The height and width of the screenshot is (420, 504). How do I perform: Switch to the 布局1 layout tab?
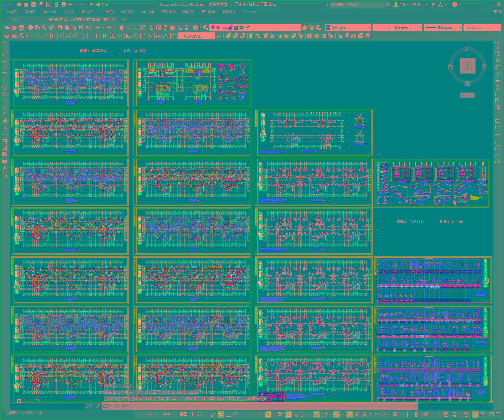pyautogui.click(x=27, y=413)
